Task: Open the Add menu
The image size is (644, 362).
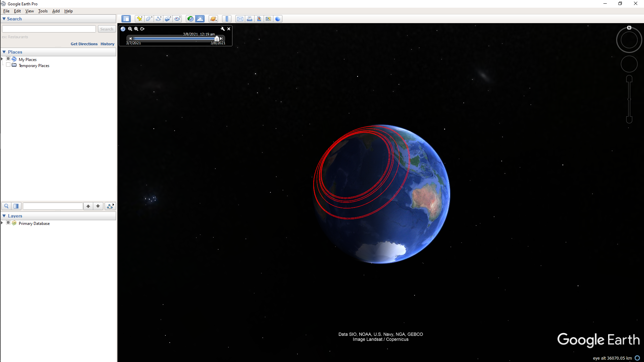Action: pyautogui.click(x=56, y=11)
